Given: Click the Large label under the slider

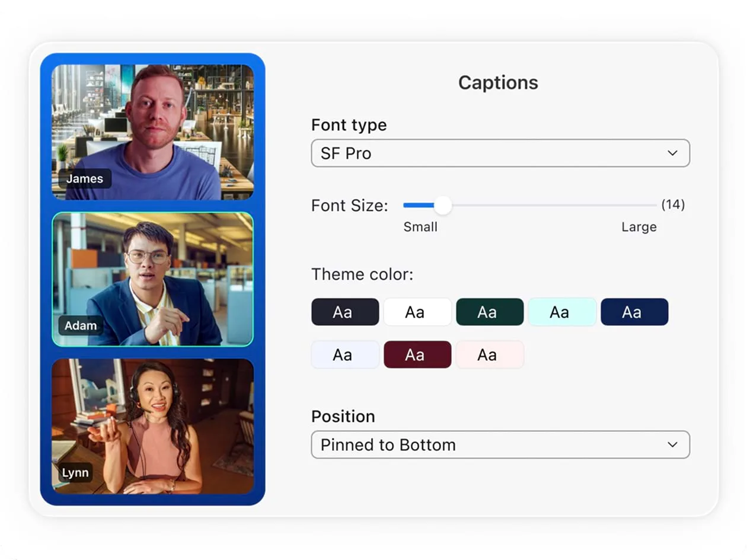Looking at the screenshot, I should pyautogui.click(x=639, y=227).
